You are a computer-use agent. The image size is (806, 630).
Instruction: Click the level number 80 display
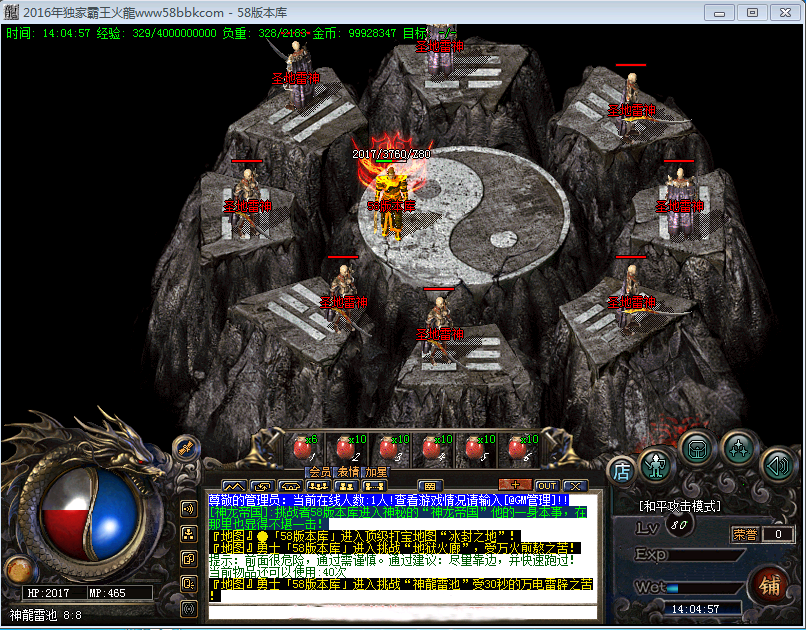pyautogui.click(x=679, y=525)
